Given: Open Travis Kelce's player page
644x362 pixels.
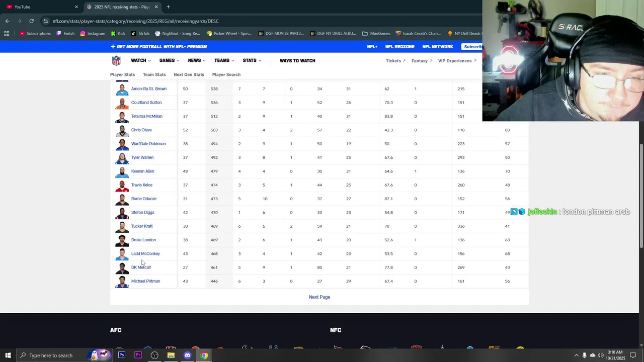Looking at the screenshot, I should (141, 185).
